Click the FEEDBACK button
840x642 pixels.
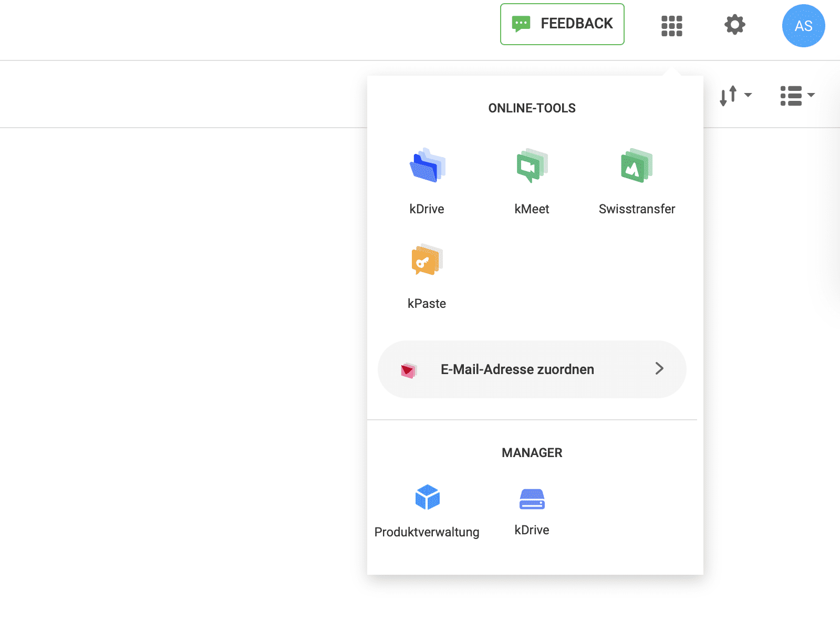click(562, 24)
